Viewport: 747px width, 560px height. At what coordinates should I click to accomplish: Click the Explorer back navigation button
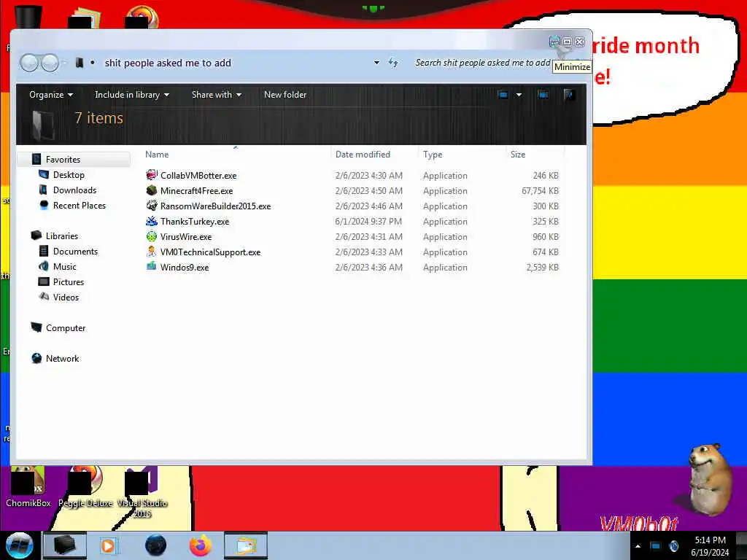coord(29,63)
